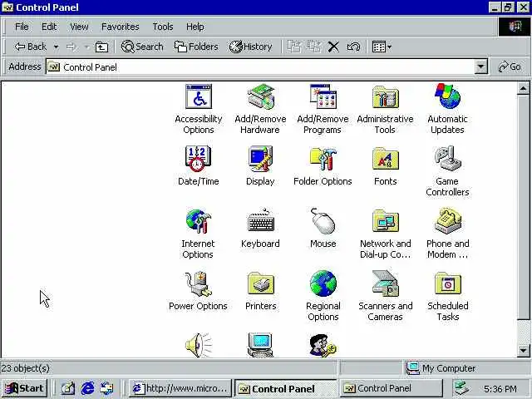Launch Internet Explorer from quick launch

[x=87, y=388]
